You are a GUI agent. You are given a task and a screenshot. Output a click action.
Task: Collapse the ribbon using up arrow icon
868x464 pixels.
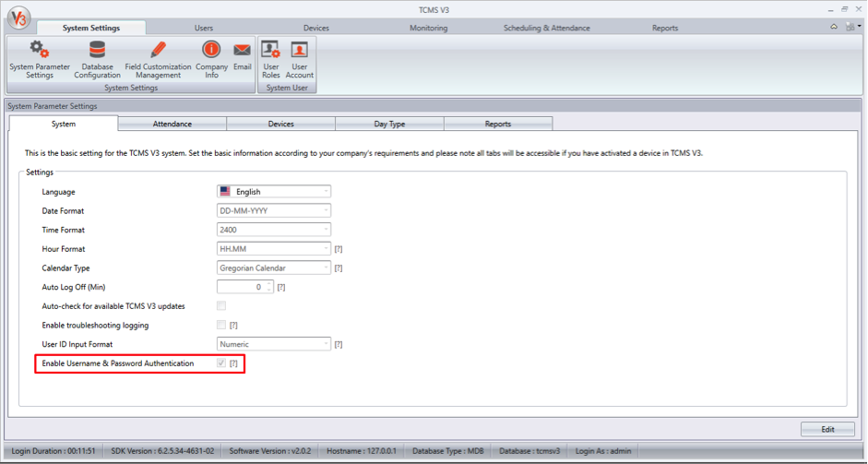tap(834, 27)
